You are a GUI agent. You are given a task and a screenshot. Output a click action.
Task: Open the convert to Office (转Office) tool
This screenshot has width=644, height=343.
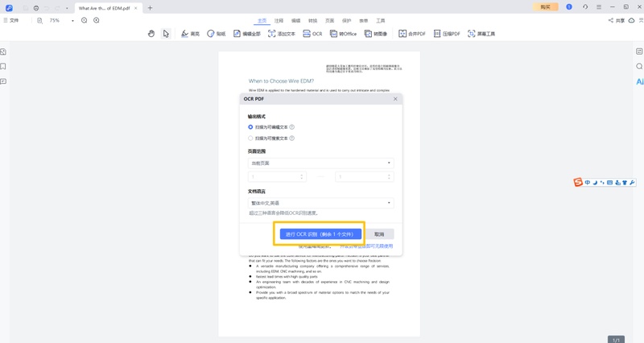(x=343, y=34)
